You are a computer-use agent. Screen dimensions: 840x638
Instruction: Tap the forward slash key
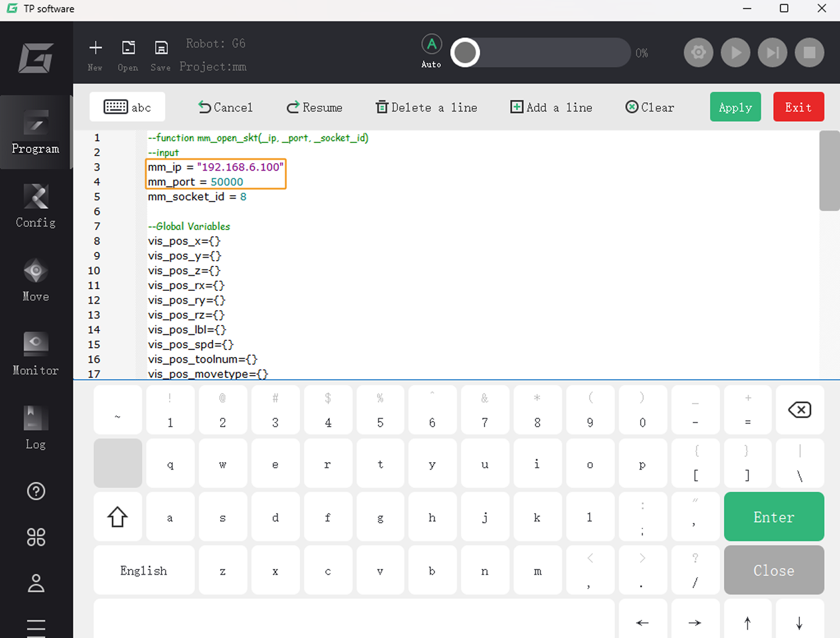(695, 570)
